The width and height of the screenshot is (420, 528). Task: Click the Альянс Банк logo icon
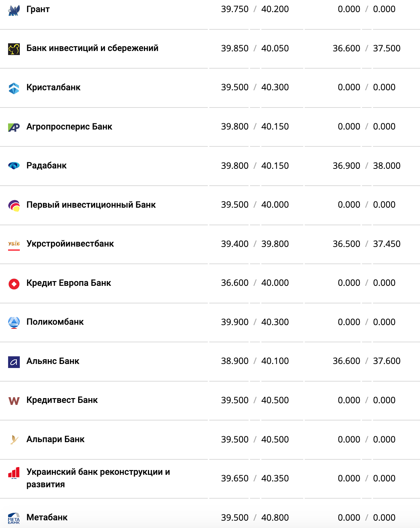point(14,362)
